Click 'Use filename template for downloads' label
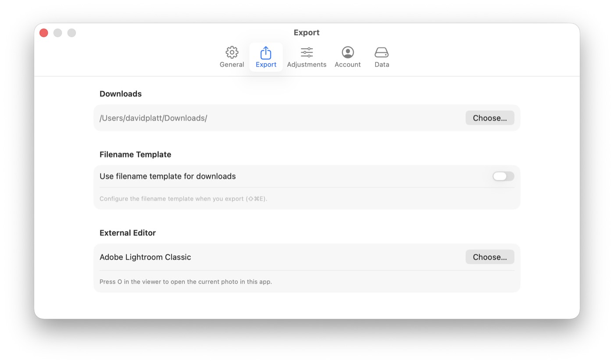The image size is (614, 364). (168, 176)
